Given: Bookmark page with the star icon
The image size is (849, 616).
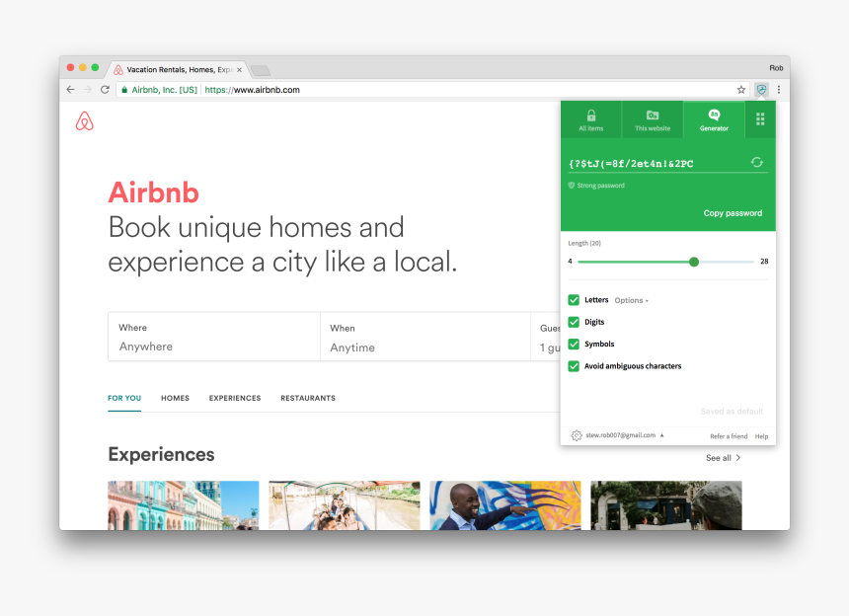Looking at the screenshot, I should (x=741, y=90).
